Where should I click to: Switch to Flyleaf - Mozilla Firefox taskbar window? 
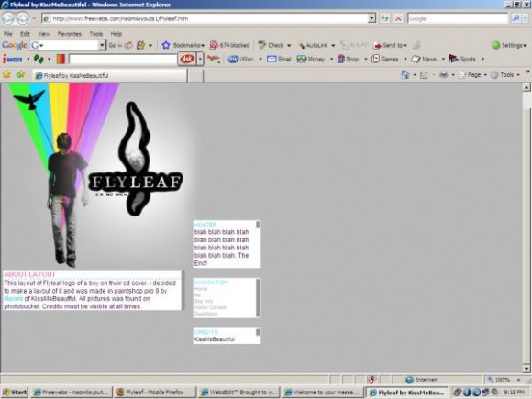(155, 393)
